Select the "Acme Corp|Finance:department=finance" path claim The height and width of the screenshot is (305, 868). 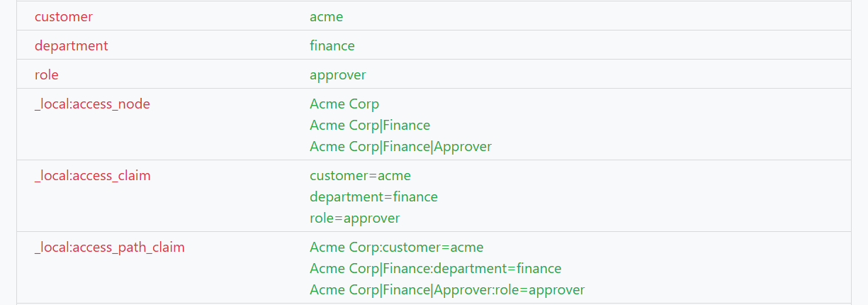tap(435, 269)
